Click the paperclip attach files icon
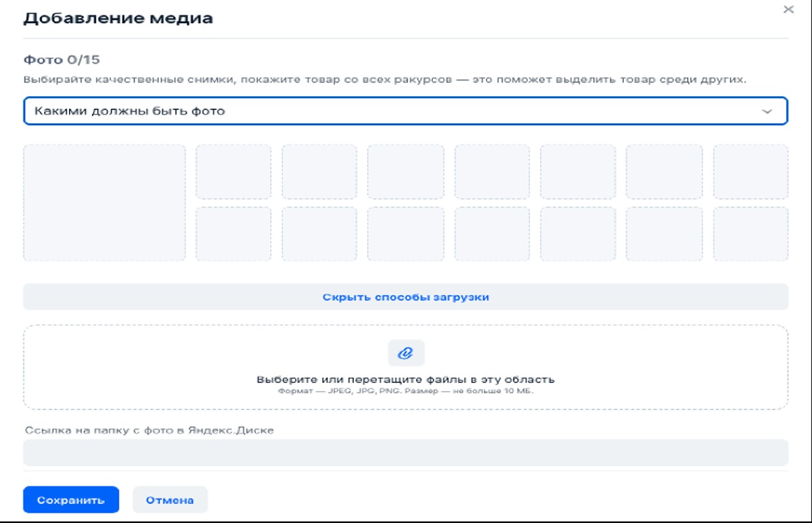This screenshot has width=812, height=523. click(406, 353)
